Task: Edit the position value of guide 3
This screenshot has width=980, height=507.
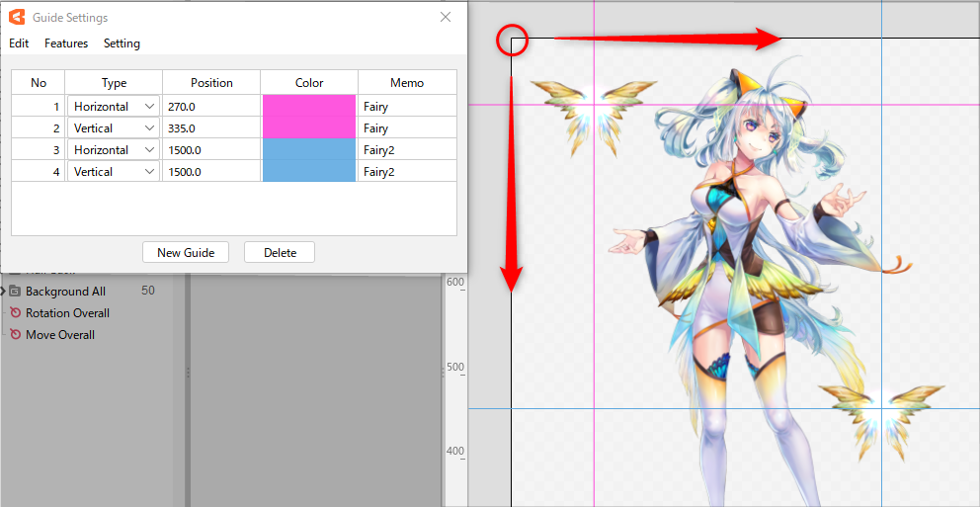Action: 211,150
